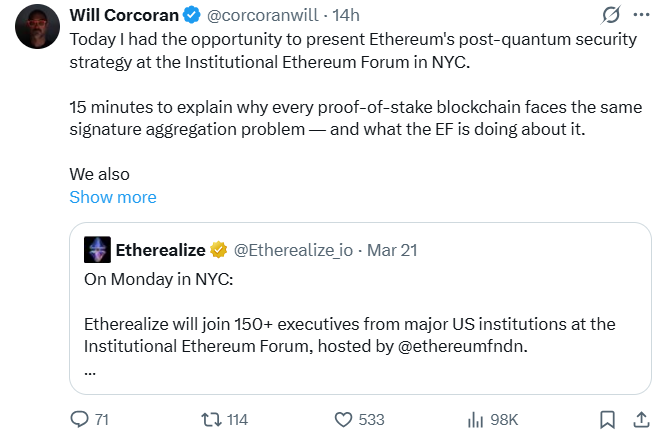664x438 pixels.
Task: Open Will Corcoran's profile name link
Action: coord(125,17)
